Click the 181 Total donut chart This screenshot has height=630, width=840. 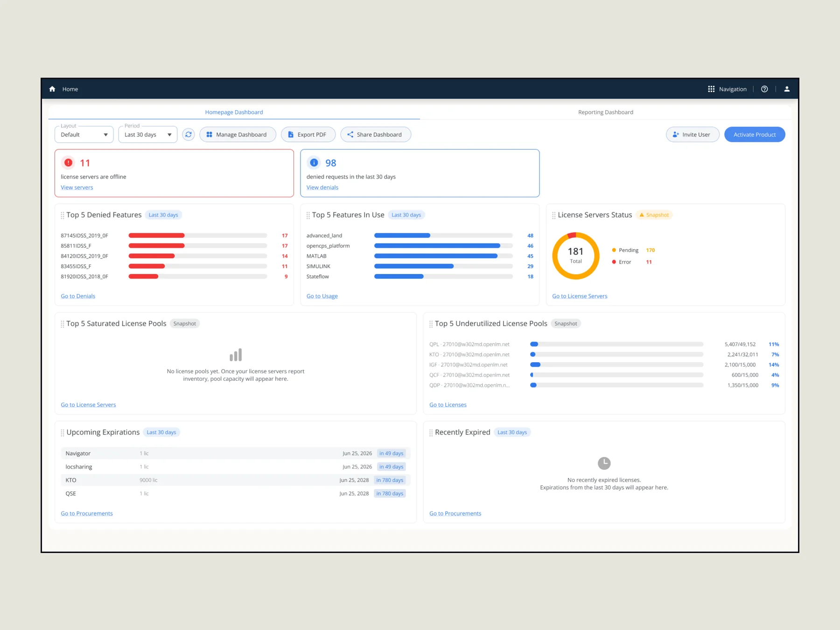pos(576,256)
